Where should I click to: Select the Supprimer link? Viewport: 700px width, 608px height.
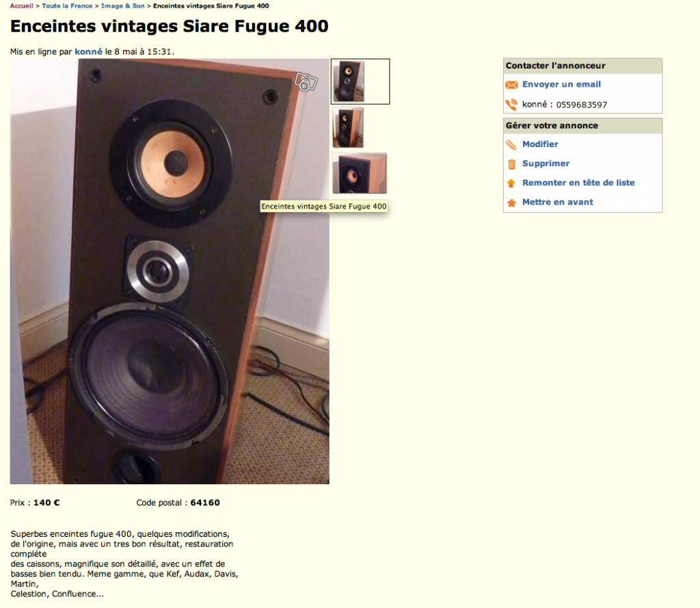[546, 163]
